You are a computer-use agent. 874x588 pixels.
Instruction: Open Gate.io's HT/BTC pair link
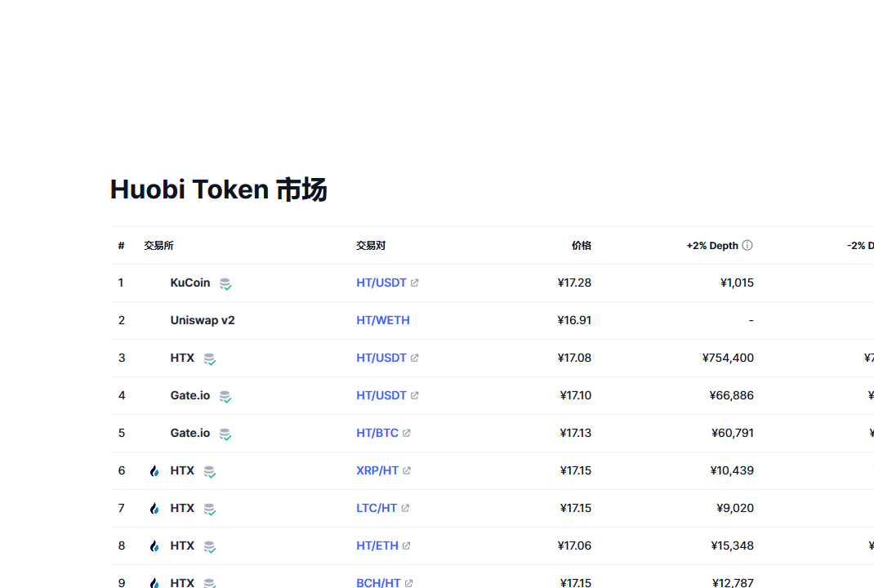[x=377, y=433]
